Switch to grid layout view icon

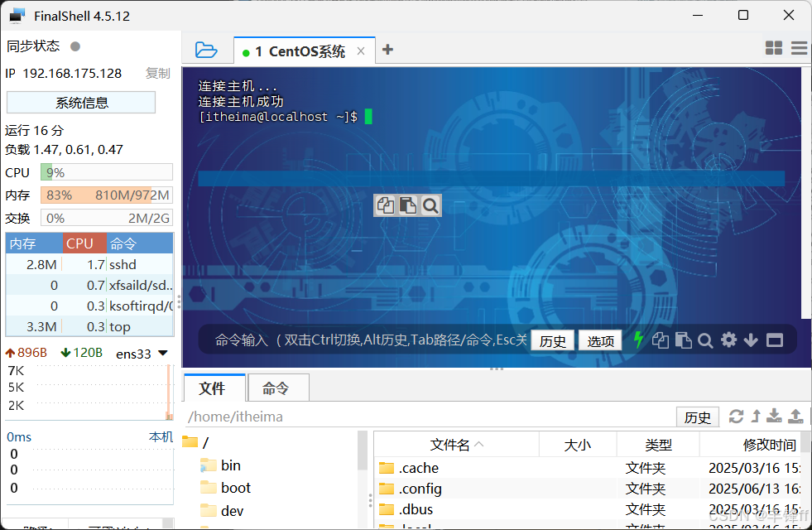pyautogui.click(x=774, y=48)
